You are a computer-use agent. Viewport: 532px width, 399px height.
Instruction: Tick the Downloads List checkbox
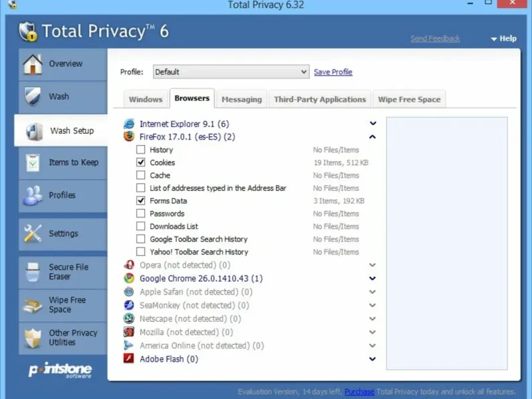click(x=140, y=226)
